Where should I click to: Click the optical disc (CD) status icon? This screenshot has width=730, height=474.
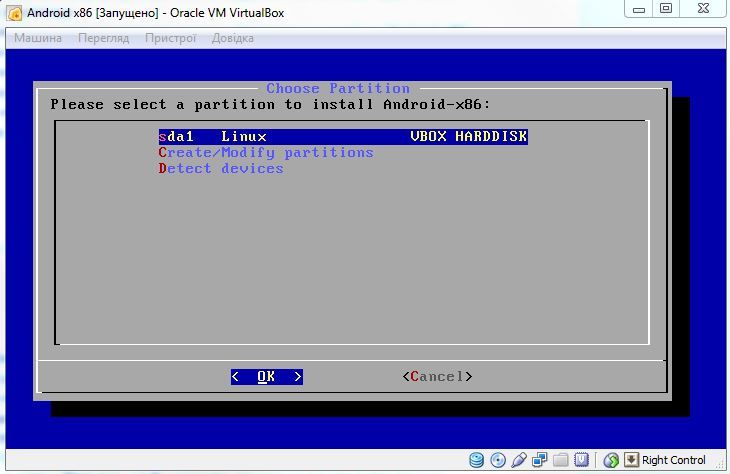click(x=498, y=460)
